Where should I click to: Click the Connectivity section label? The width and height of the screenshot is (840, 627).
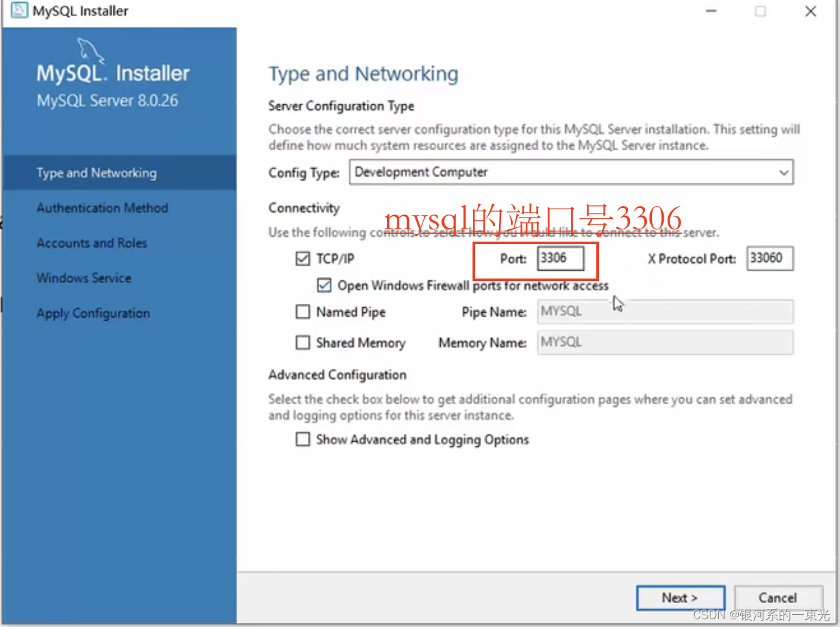304,208
